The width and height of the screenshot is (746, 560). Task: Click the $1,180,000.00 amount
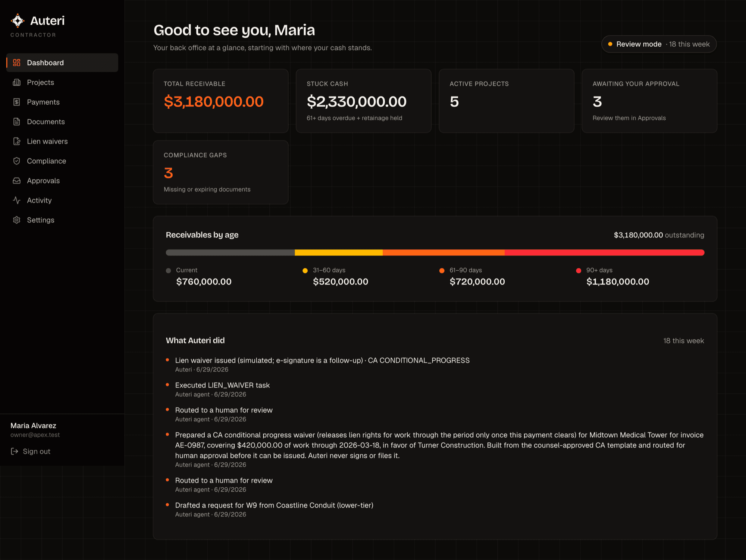coord(618,281)
